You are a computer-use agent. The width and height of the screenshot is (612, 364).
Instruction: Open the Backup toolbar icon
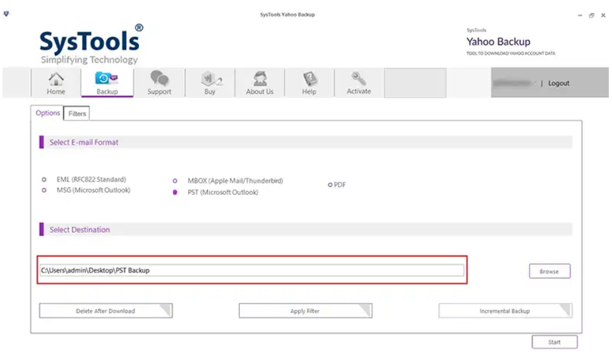click(x=107, y=83)
